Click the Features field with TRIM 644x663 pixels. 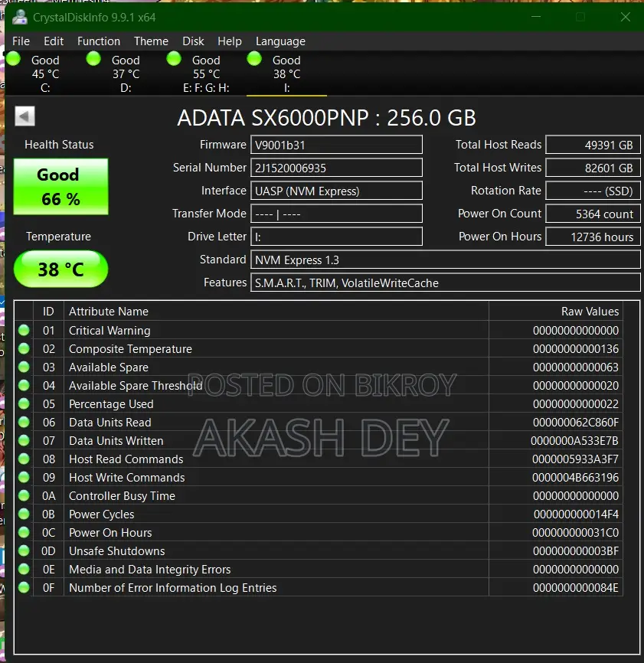tap(445, 283)
